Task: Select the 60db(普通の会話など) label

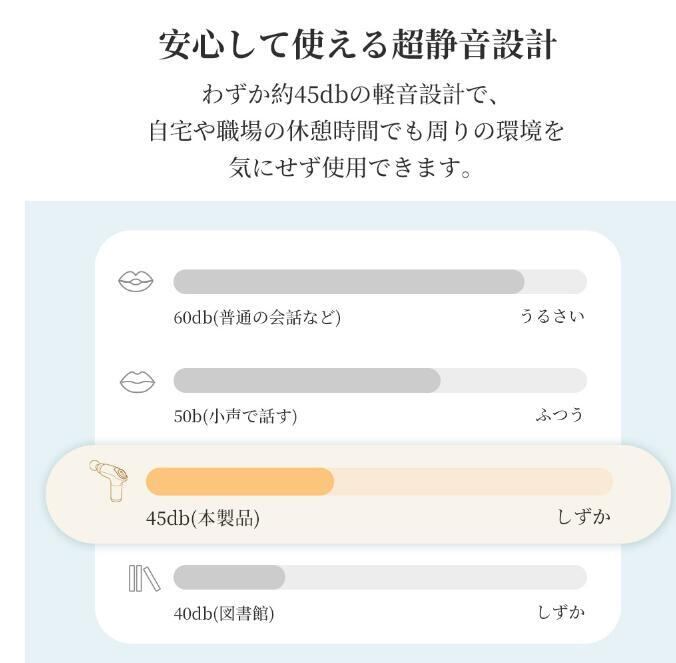Action: (x=257, y=318)
